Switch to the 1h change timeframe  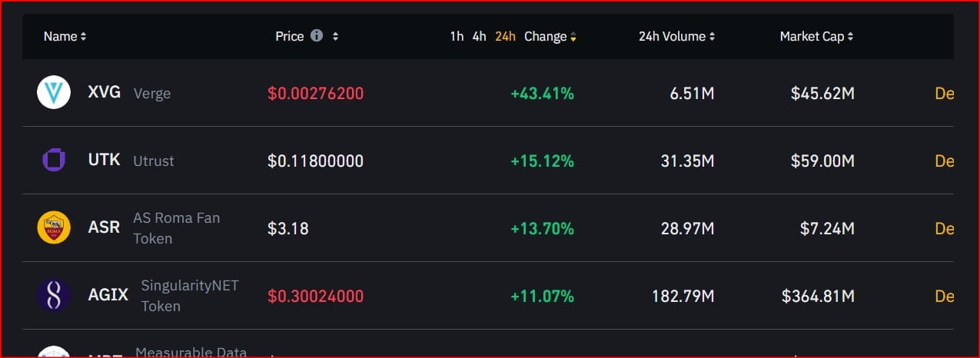(x=457, y=36)
